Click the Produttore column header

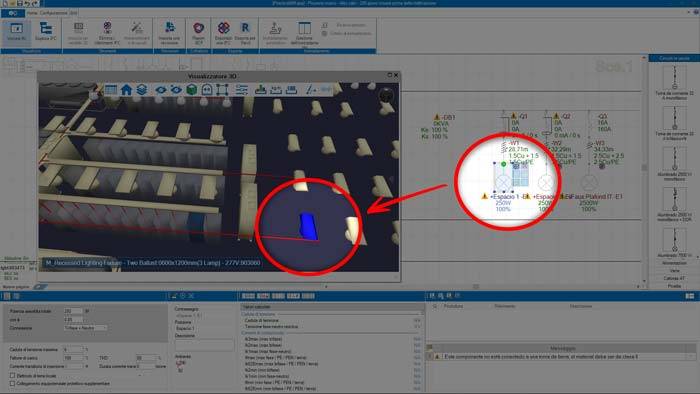(453, 306)
